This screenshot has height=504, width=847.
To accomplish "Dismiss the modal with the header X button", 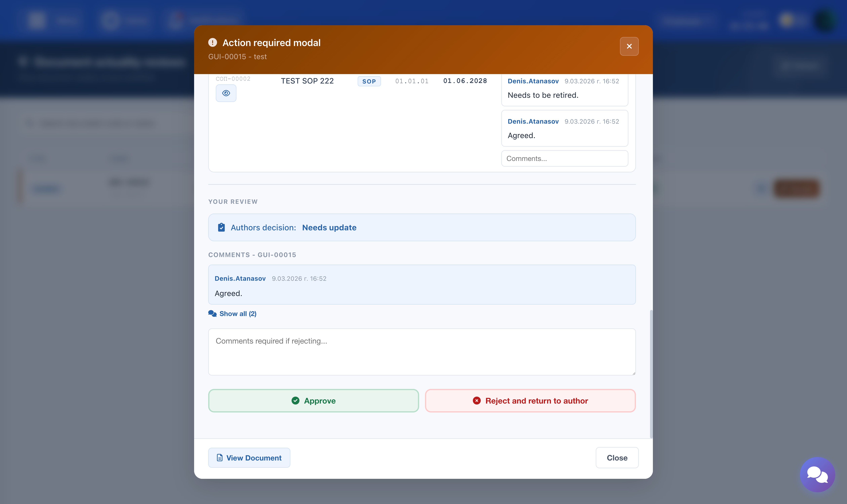I will pyautogui.click(x=629, y=46).
